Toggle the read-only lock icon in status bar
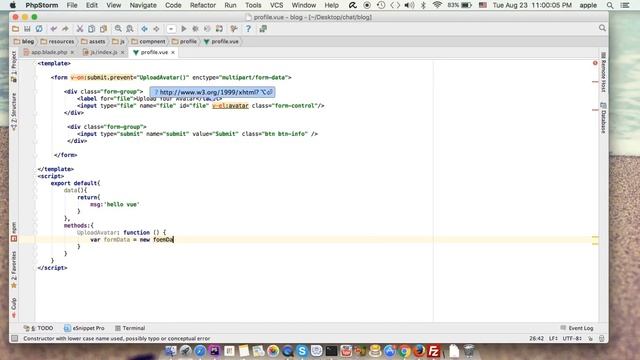 pyautogui.click(x=590, y=338)
